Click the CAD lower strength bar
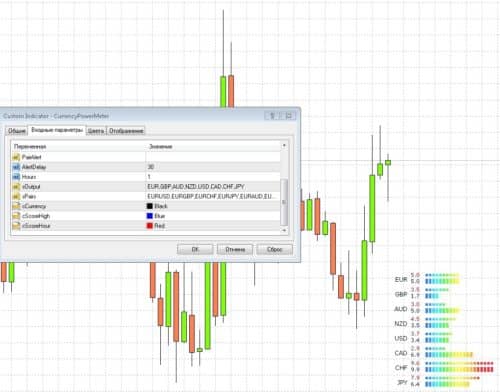The image size is (500, 392). coord(449,355)
